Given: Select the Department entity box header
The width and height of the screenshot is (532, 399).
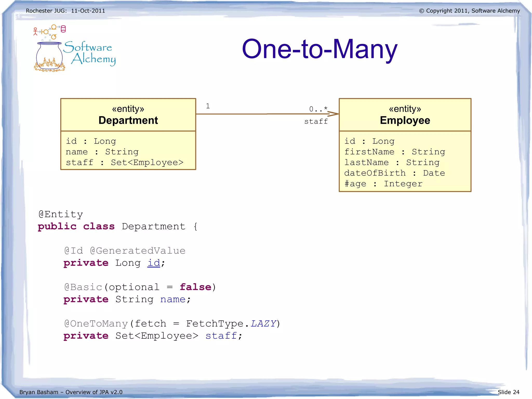Looking at the screenshot, I should tap(128, 115).
